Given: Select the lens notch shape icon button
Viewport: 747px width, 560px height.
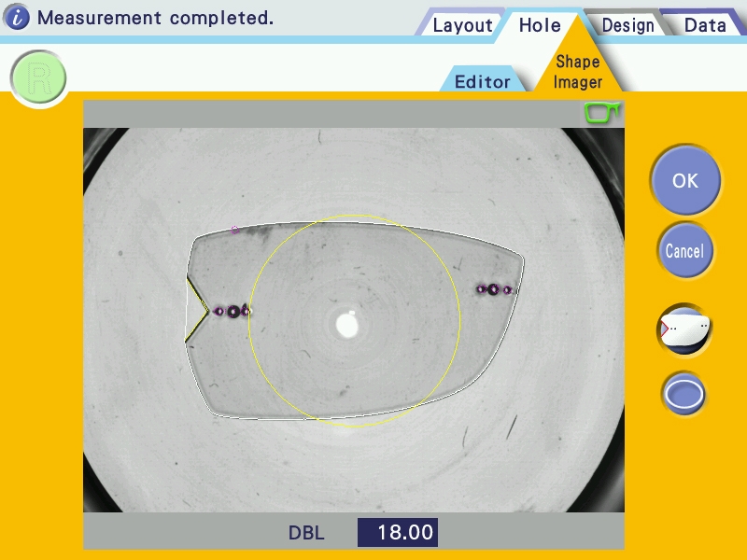Looking at the screenshot, I should point(685,329).
